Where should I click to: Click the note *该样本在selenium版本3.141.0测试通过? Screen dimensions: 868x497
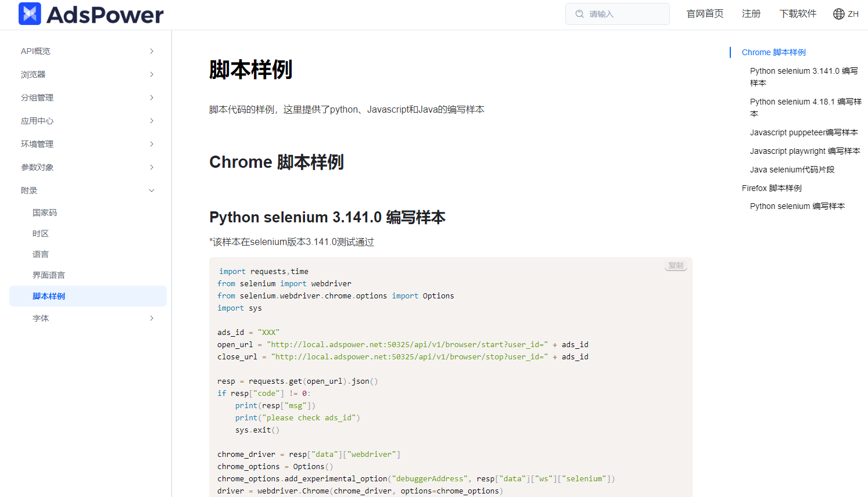[292, 242]
